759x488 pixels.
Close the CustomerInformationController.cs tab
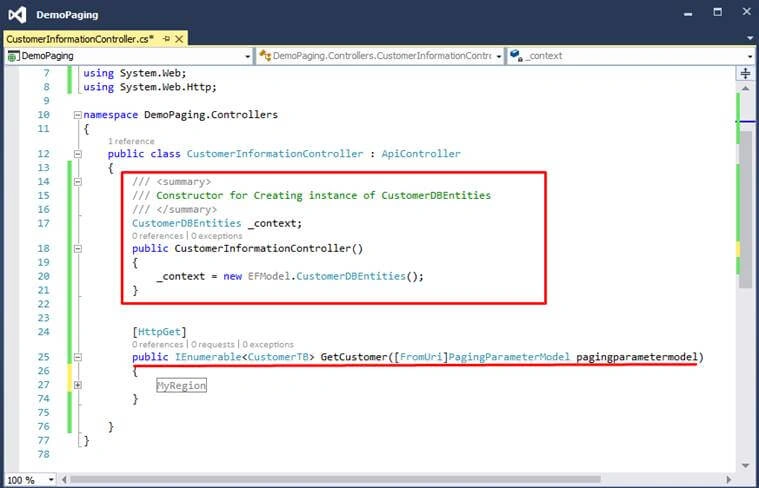click(x=179, y=39)
